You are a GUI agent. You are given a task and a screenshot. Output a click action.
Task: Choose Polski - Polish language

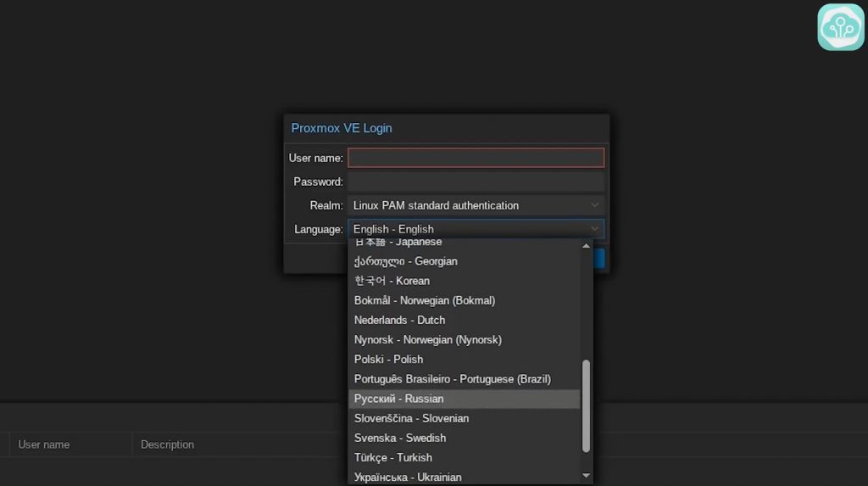point(464,360)
